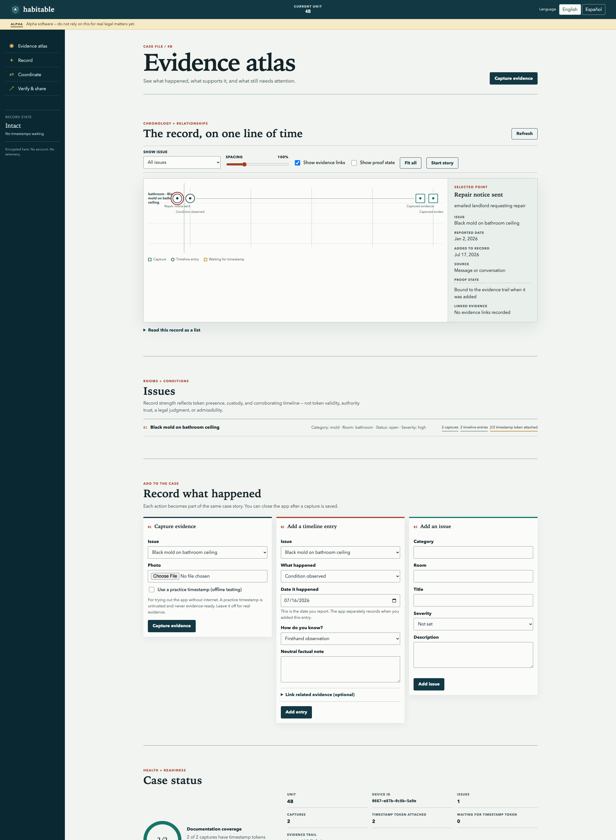Click the arrow icon beside Verify & share
This screenshot has height=840, width=616.
click(11, 88)
